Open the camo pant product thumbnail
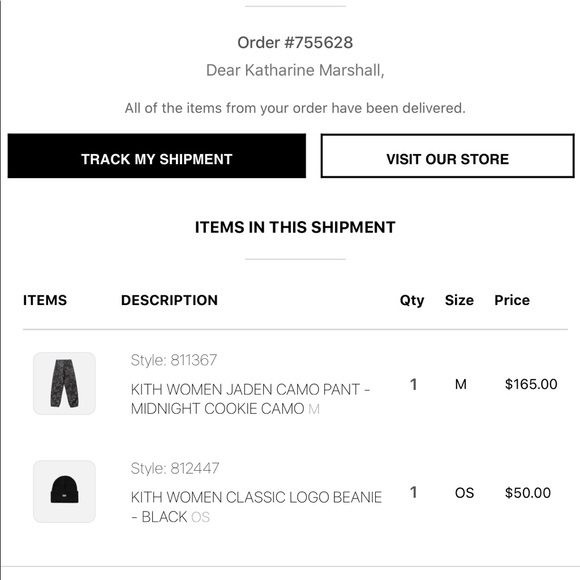 [64, 384]
